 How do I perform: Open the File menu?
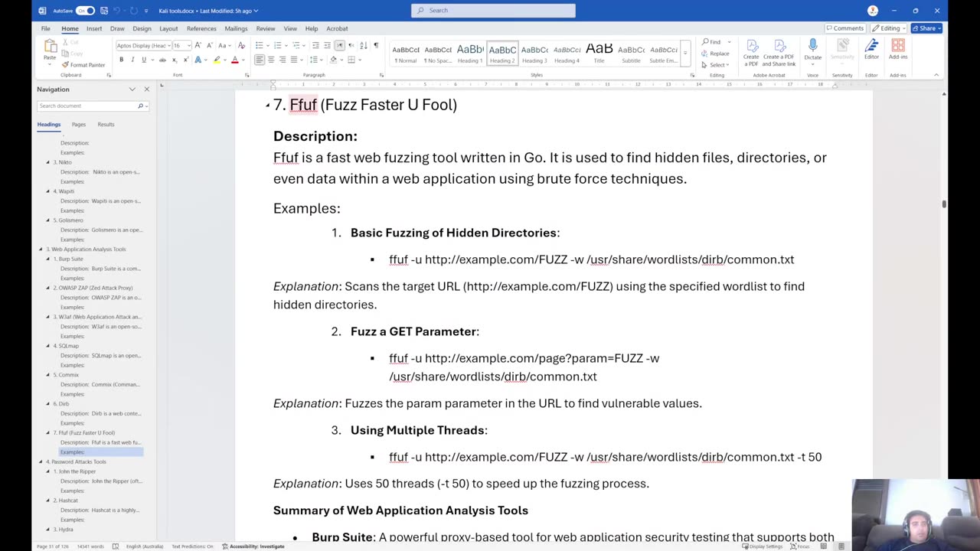point(46,28)
